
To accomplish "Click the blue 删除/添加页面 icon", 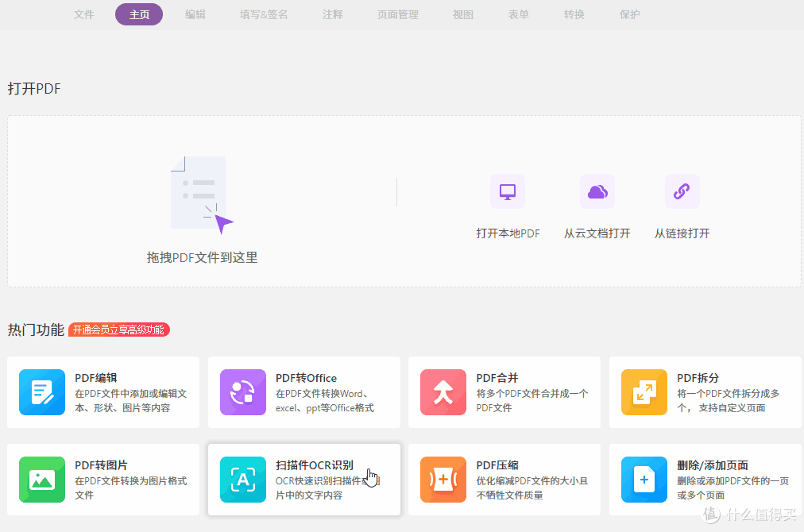I will point(644,480).
